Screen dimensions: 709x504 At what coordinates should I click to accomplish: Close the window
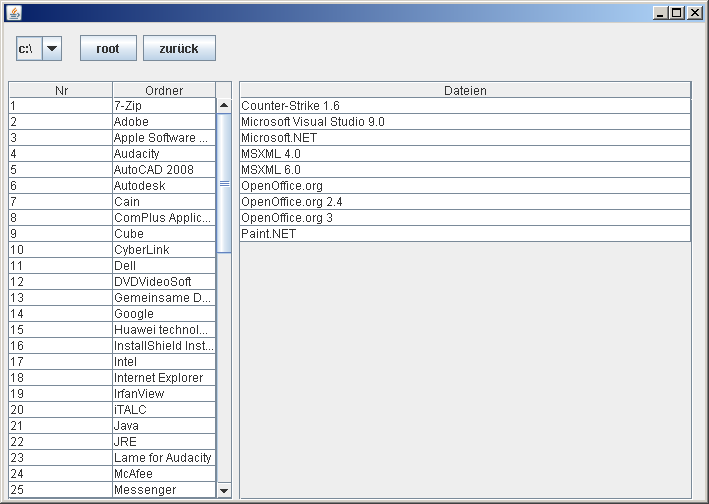pyautogui.click(x=695, y=13)
